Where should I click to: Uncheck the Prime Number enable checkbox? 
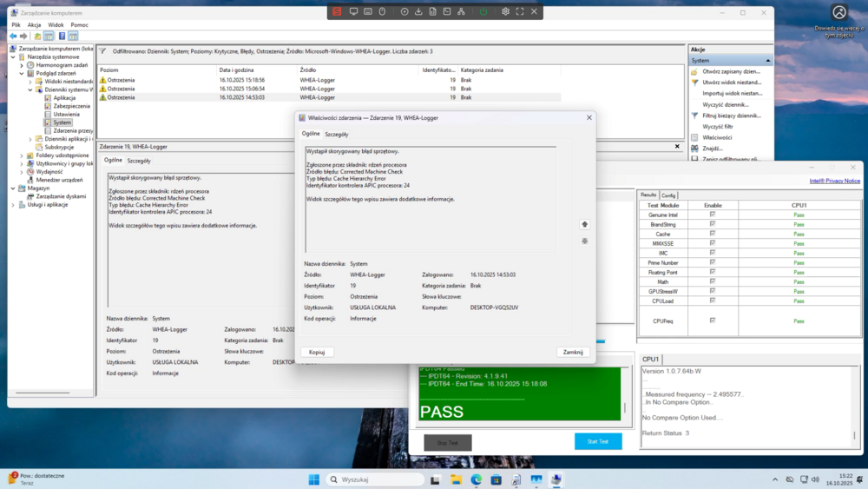point(713,262)
